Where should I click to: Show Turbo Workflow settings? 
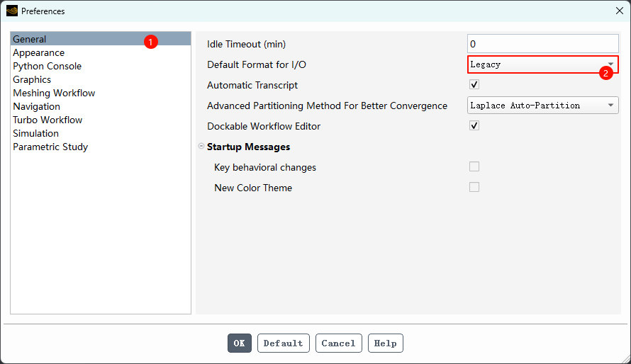pos(48,120)
